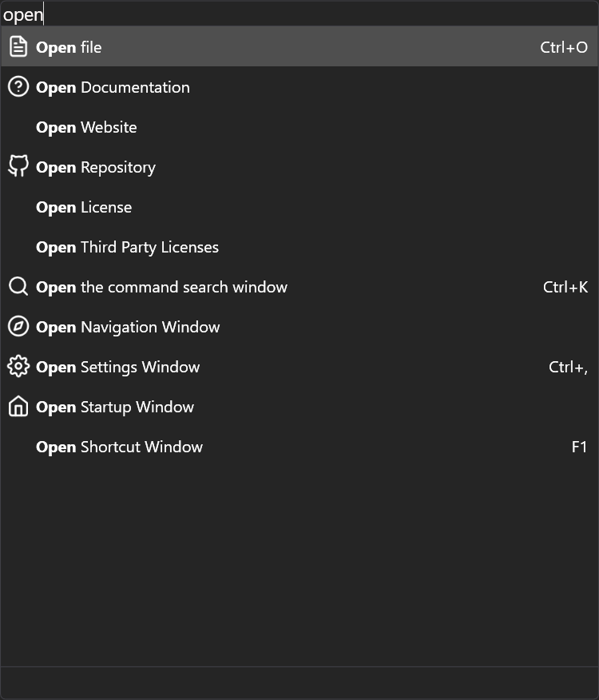Click the 'Open Documentation' text label
Image resolution: width=599 pixels, height=700 pixels.
[x=113, y=87]
